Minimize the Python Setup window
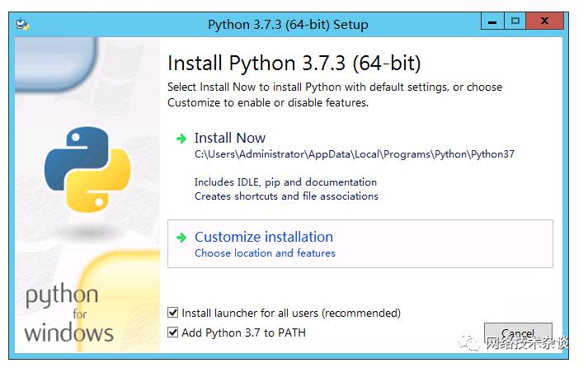The height and width of the screenshot is (368, 588). [x=492, y=21]
